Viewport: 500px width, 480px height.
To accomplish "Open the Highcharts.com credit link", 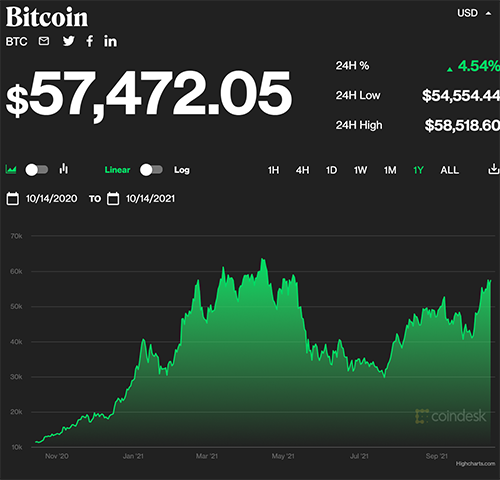I will (475, 464).
